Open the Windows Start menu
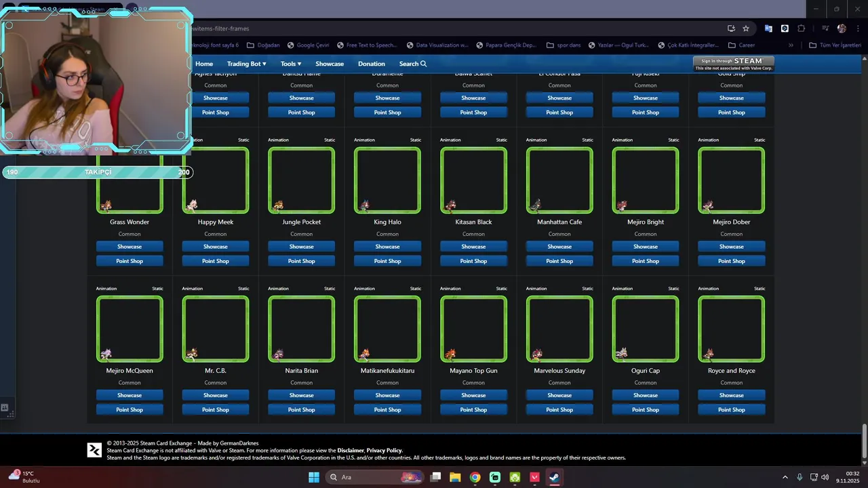The height and width of the screenshot is (488, 868). point(314,477)
